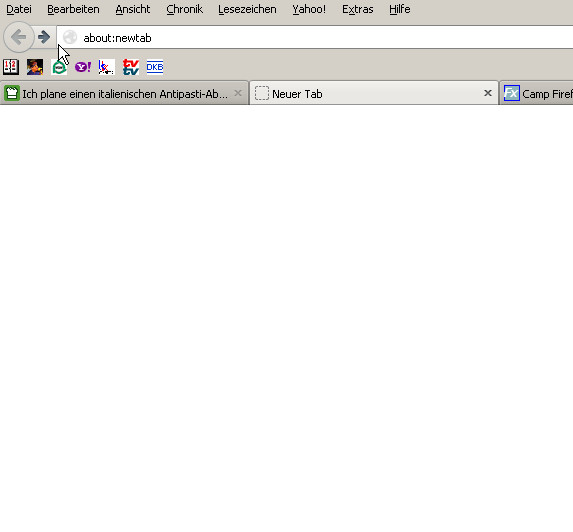Go back with the back arrow button
Screen dimensions: 573x532
19,37
